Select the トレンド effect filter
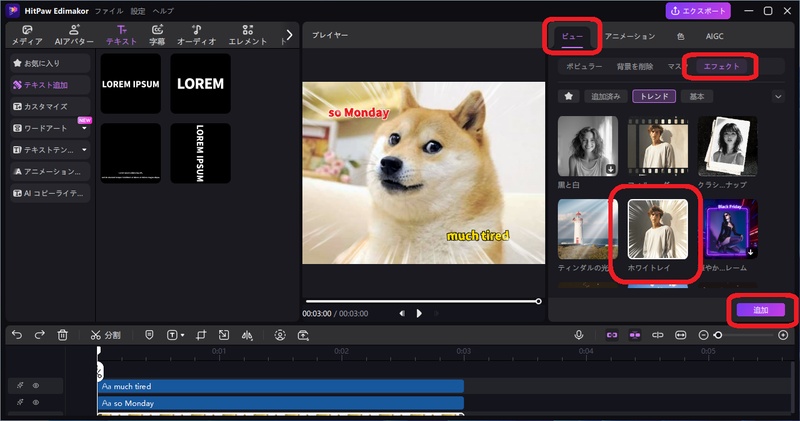The height and width of the screenshot is (421, 800). tap(654, 96)
